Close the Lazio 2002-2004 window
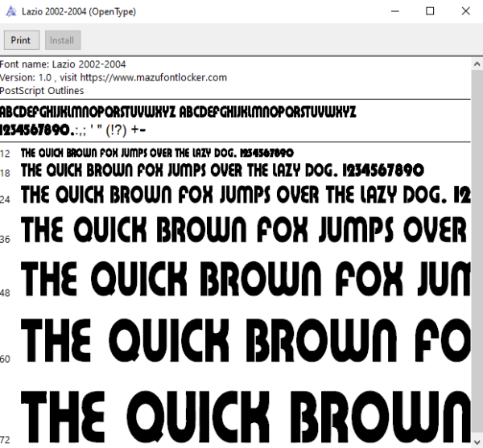Viewport: 483px width, 448px height. (466, 11)
